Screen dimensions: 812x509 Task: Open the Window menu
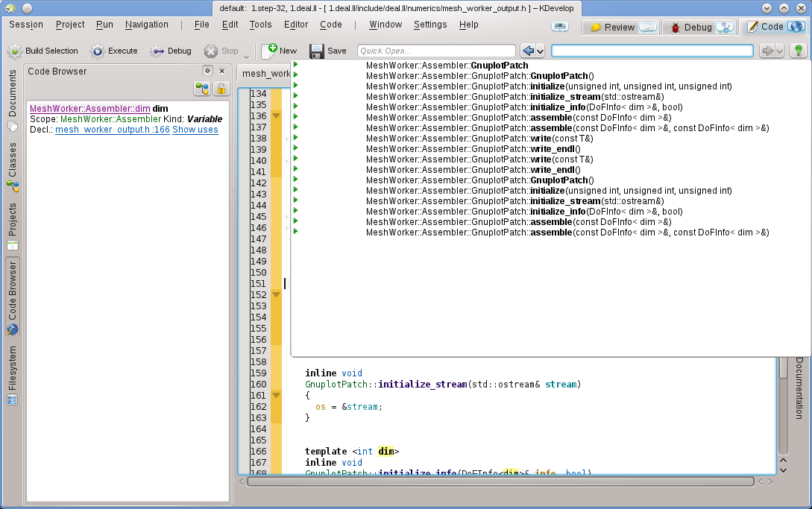point(385,25)
